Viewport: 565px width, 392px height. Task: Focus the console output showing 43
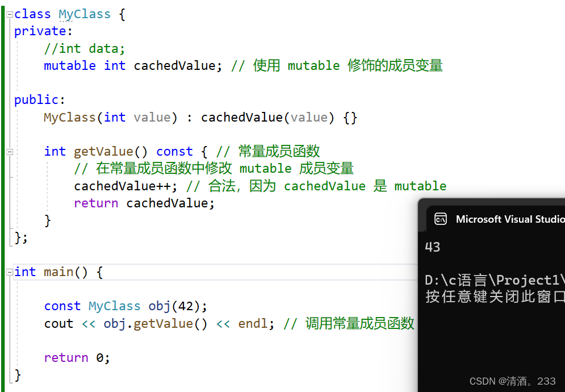pyautogui.click(x=432, y=247)
